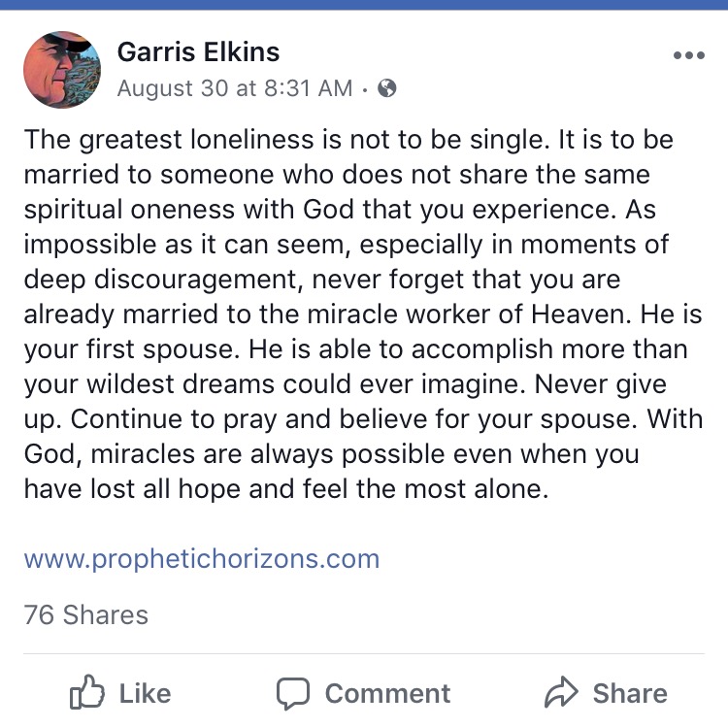The height and width of the screenshot is (728, 728).
Task: Visit the www.prophetichorizons.com link
Action: 201,559
